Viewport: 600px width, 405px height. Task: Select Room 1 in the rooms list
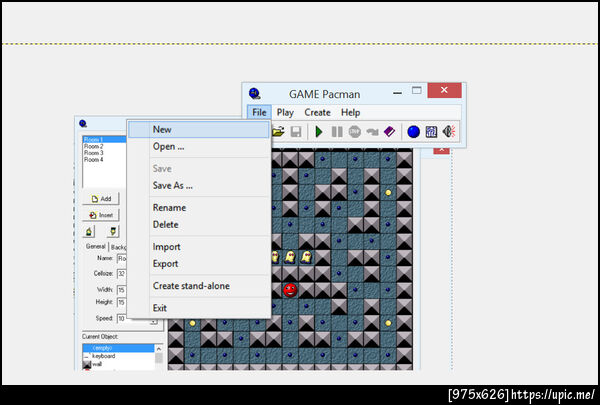pyautogui.click(x=105, y=139)
